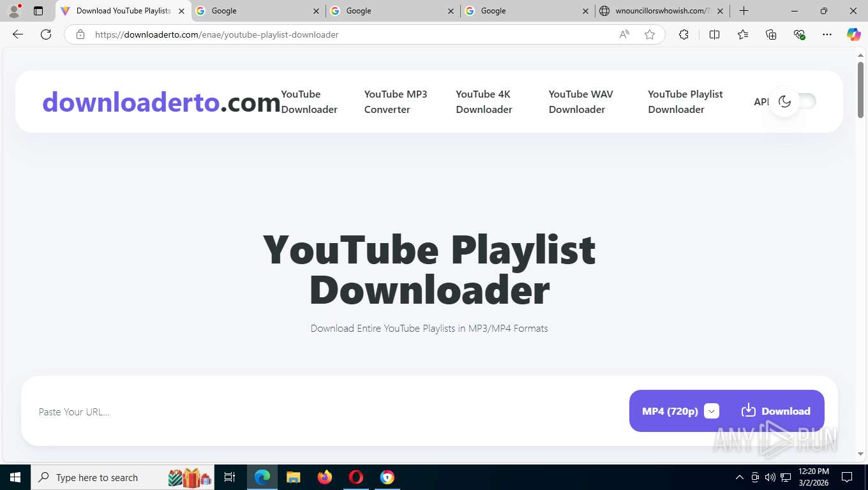Toggle dark mode switch
This screenshot has height=490, width=868.
point(793,101)
